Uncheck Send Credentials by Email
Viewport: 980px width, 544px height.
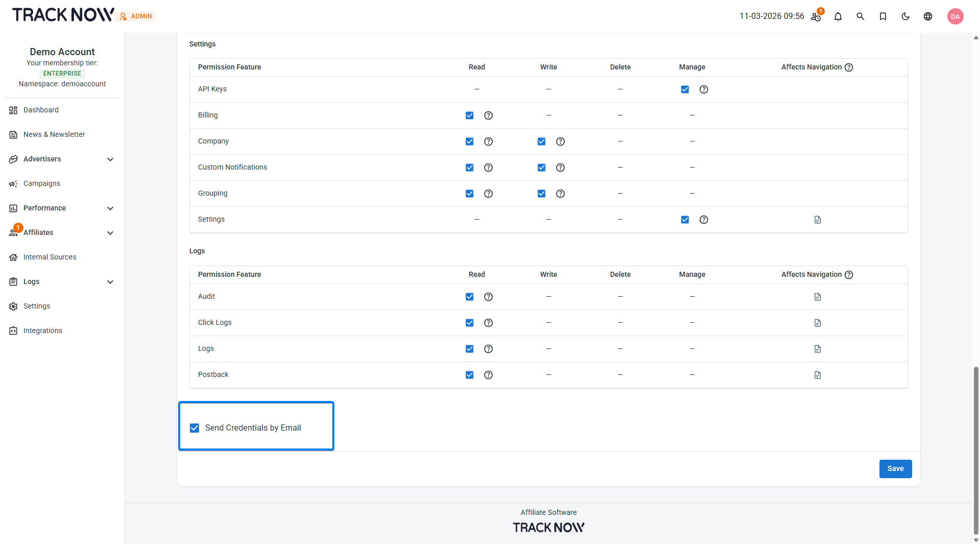[194, 428]
